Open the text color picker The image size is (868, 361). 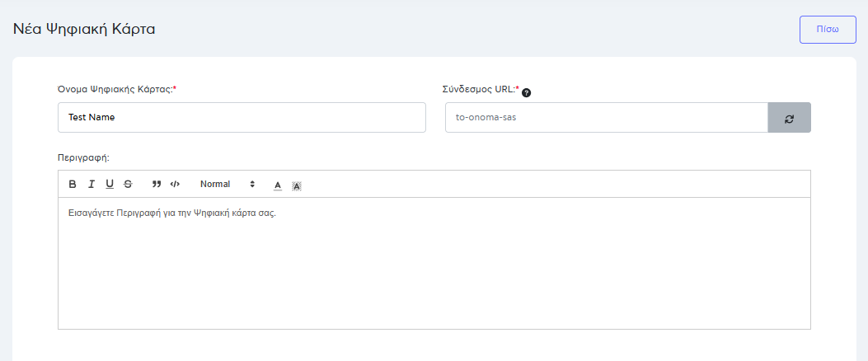(x=278, y=185)
